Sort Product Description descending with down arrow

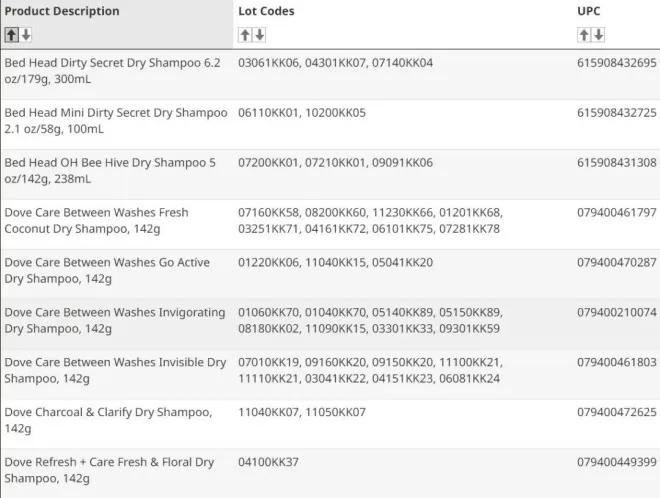(26, 35)
